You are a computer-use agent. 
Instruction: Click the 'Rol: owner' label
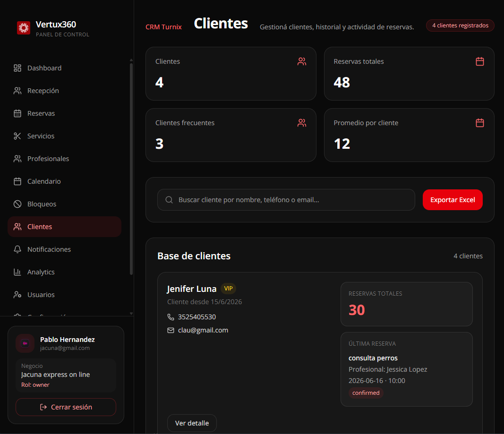35,385
